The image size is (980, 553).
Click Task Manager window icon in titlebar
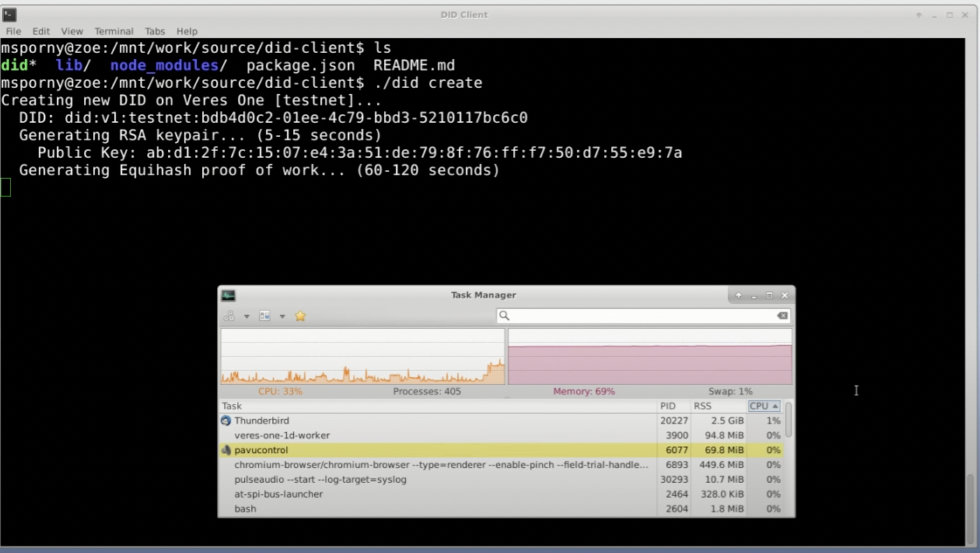[228, 296]
